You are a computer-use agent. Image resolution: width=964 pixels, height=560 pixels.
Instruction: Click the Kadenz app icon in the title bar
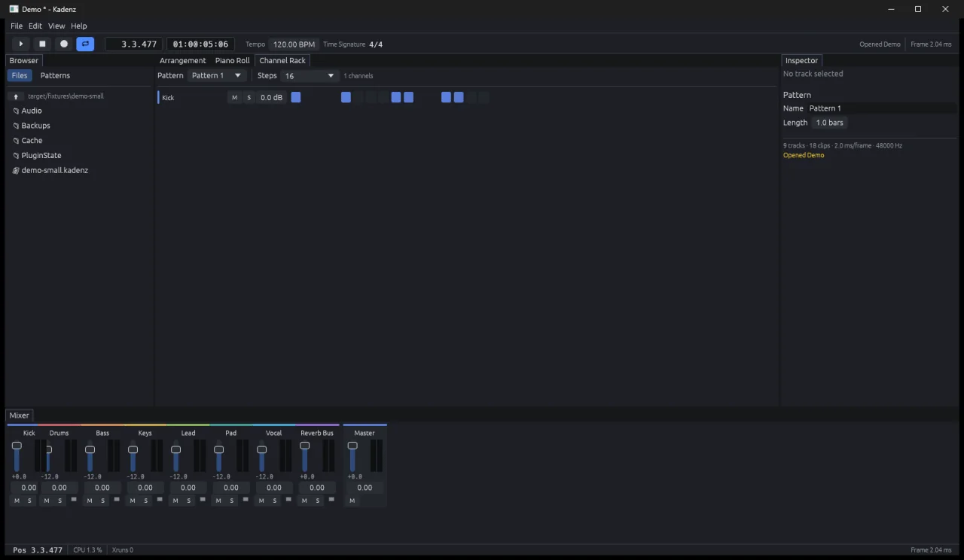[14, 9]
